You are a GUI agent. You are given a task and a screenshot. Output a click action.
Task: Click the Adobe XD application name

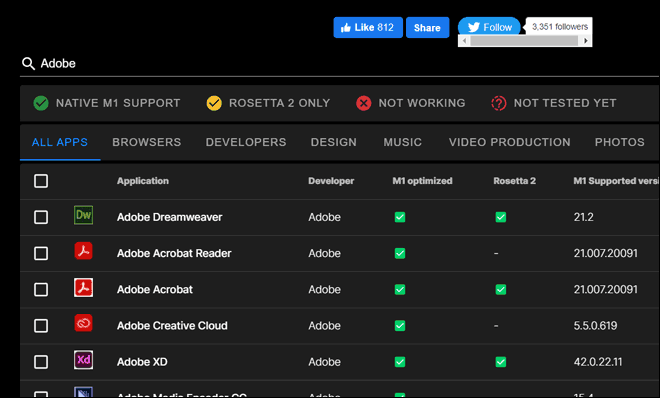coord(142,362)
